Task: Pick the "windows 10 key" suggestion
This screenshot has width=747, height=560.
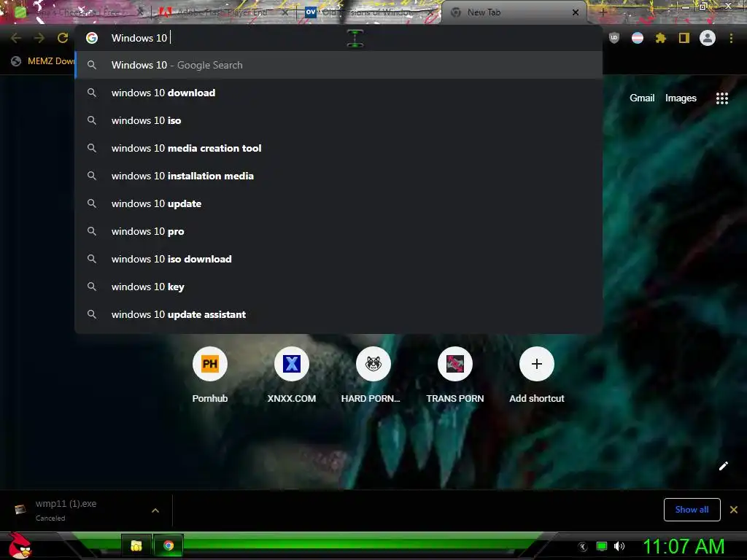Action: (338, 287)
